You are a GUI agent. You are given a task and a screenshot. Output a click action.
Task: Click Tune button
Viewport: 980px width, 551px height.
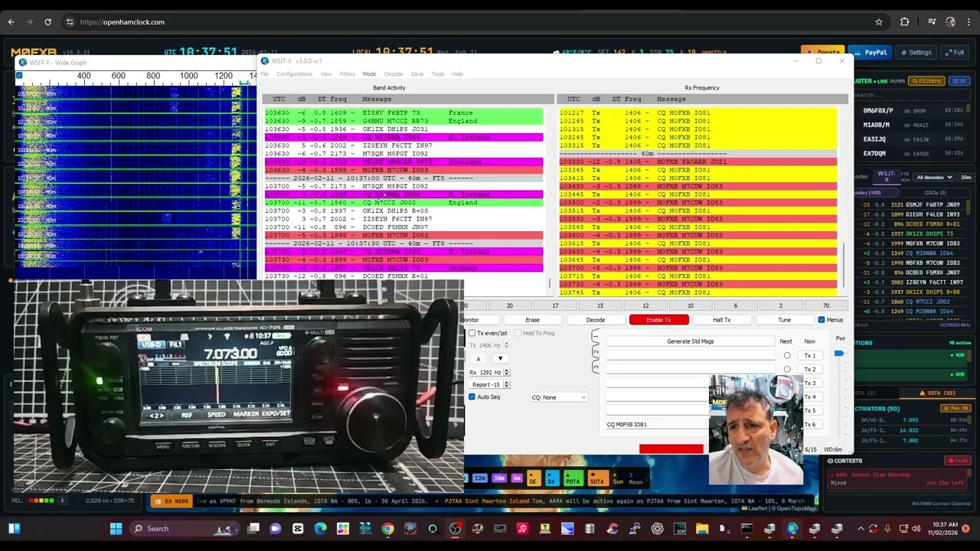(784, 320)
